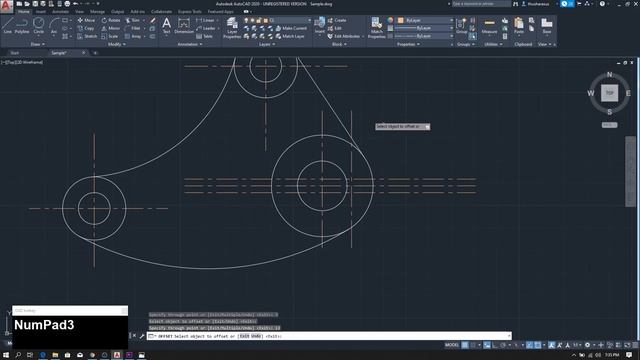Open the View ribbon tab

pyautogui.click(x=79, y=12)
